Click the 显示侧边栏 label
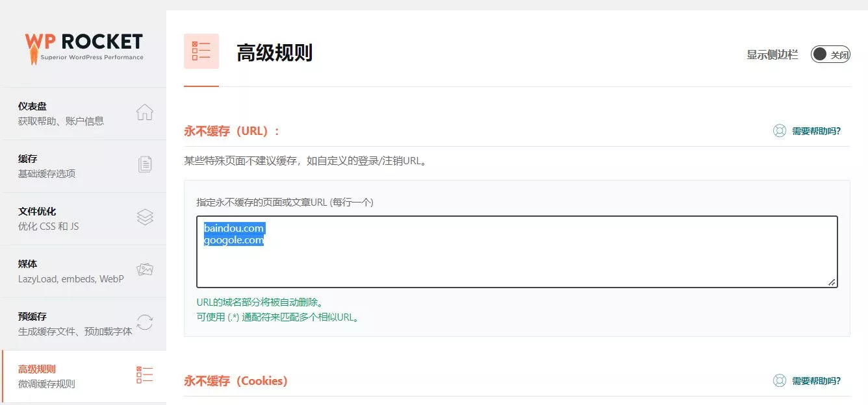This screenshot has width=868, height=405. point(772,55)
